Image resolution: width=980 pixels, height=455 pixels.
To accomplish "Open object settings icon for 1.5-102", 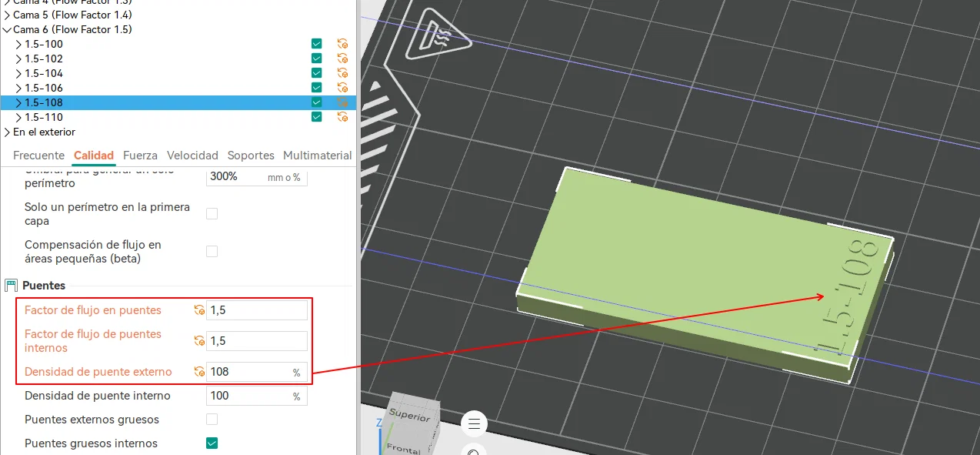I will tap(342, 59).
